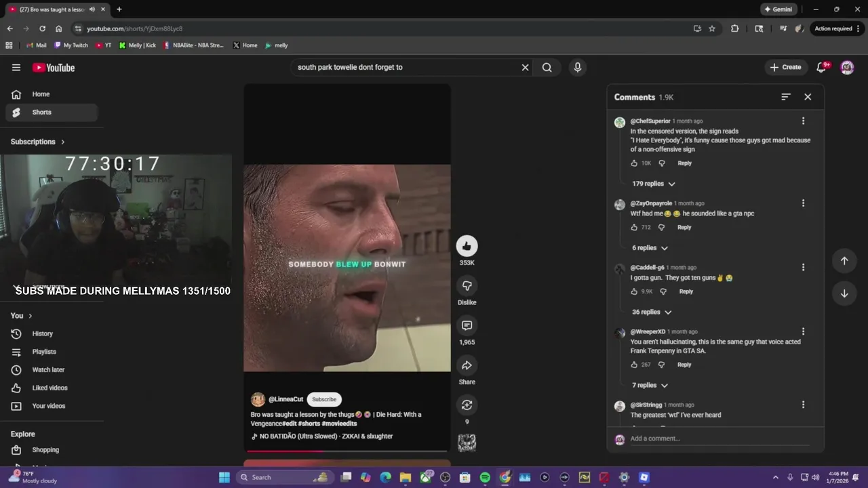Open YouTube notifications bell
Image resolution: width=868 pixels, height=488 pixels.
tap(822, 67)
